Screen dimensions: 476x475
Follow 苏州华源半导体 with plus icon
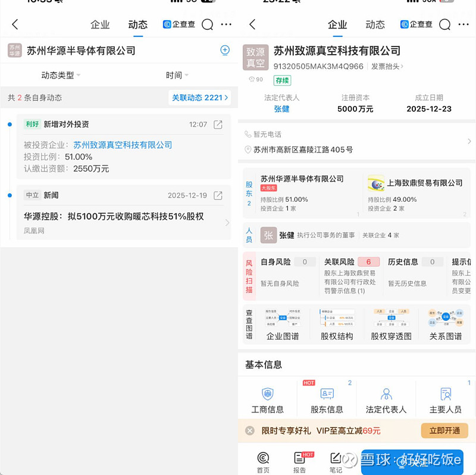[225, 50]
